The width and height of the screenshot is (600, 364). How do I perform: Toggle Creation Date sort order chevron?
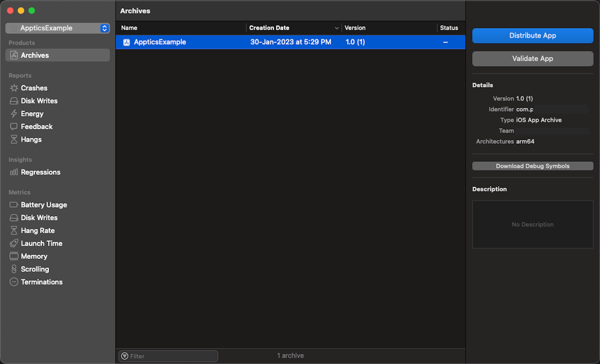(337, 28)
